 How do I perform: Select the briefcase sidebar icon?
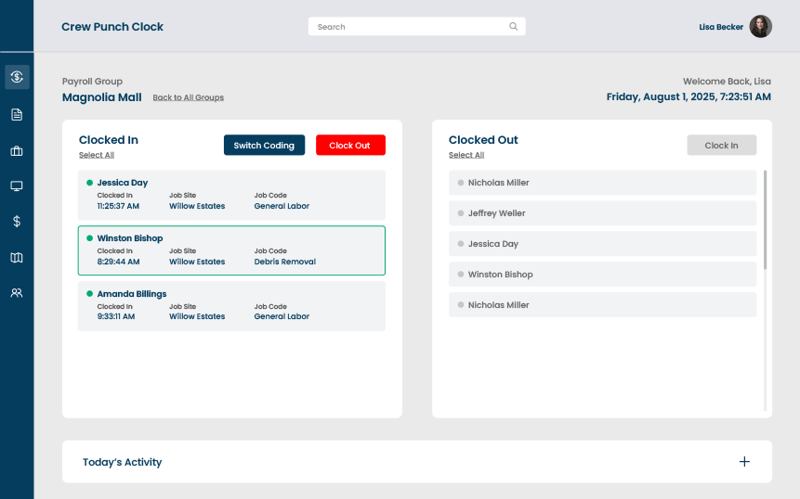[x=16, y=151]
